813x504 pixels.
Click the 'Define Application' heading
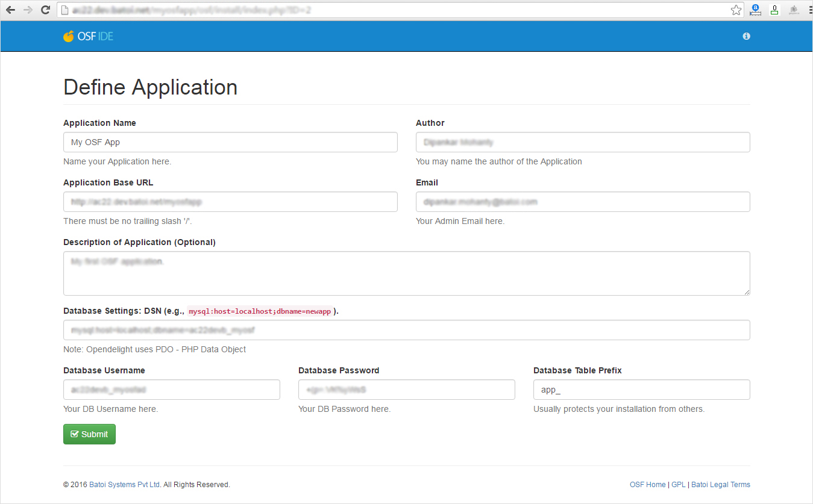click(150, 87)
